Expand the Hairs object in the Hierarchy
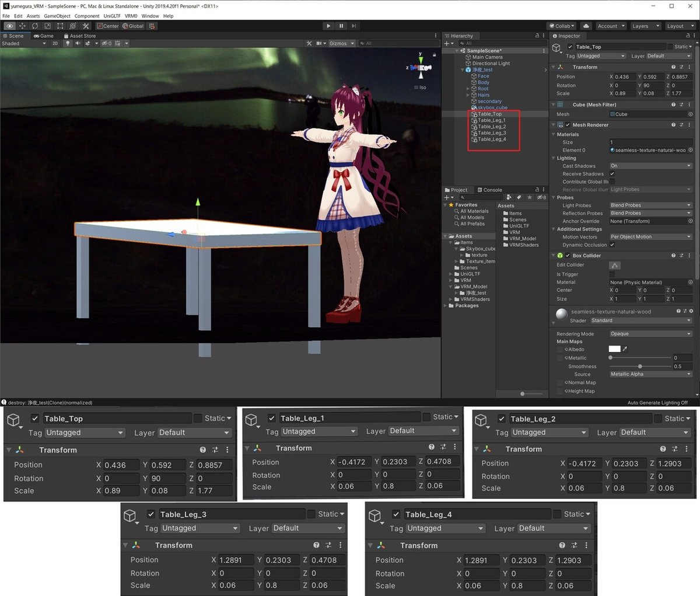 click(468, 95)
